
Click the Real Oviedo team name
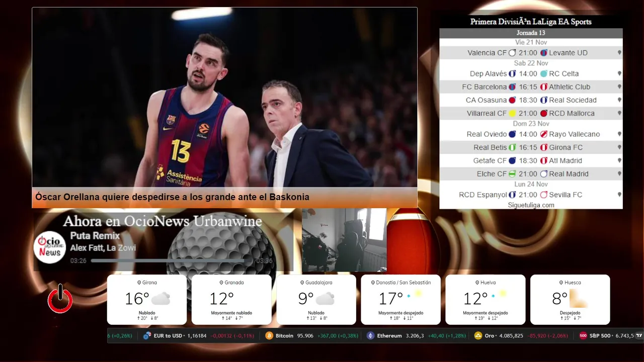pyautogui.click(x=487, y=134)
